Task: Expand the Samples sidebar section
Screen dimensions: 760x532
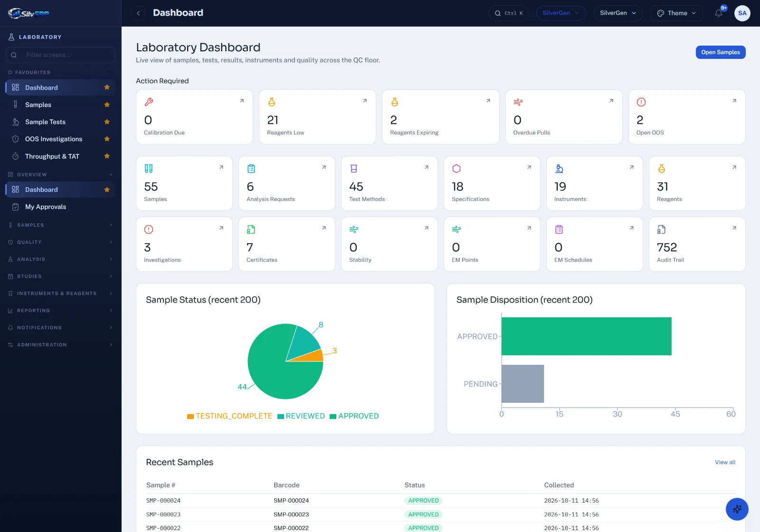Action: 60,225
